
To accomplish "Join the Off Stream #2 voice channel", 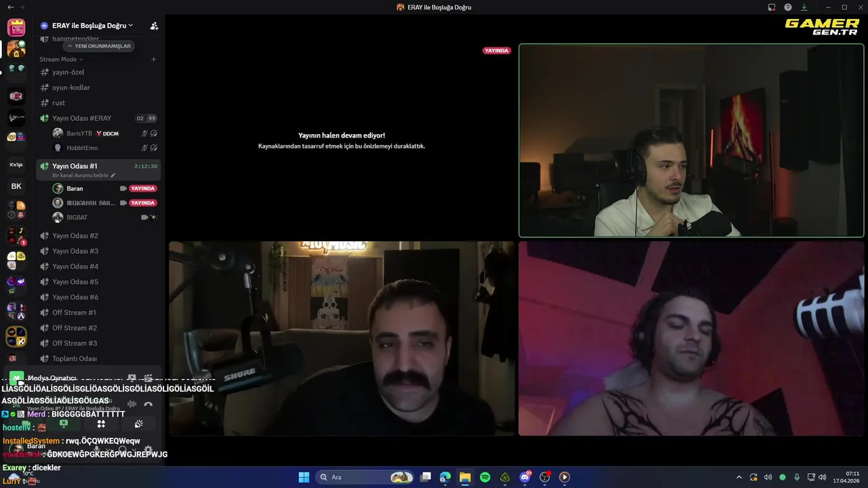I will [x=98, y=328].
